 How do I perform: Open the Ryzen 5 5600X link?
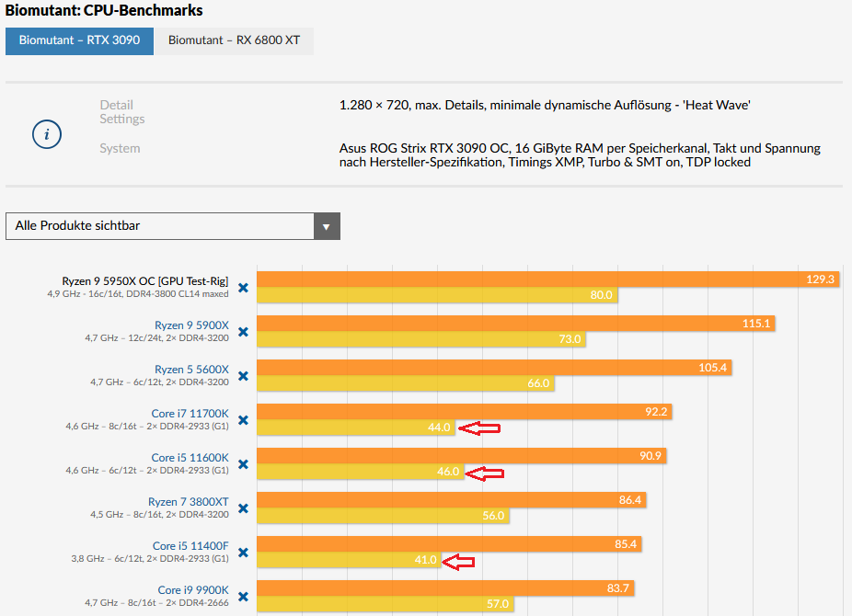coord(191,369)
